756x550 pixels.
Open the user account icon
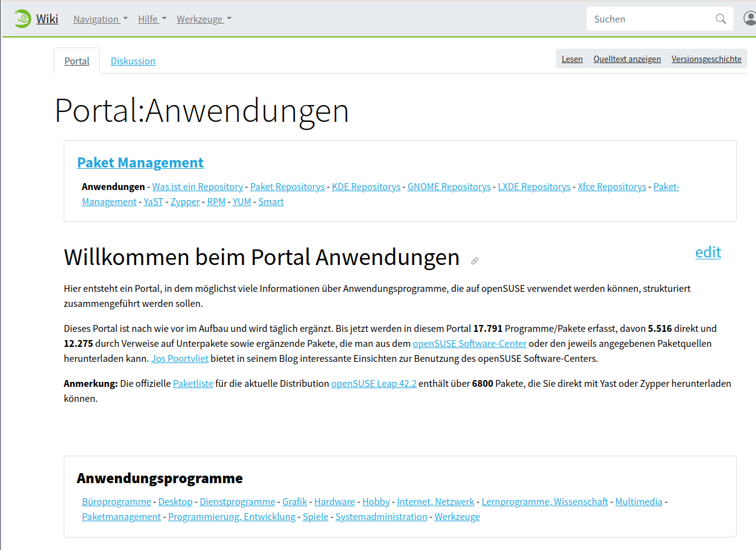[x=749, y=18]
